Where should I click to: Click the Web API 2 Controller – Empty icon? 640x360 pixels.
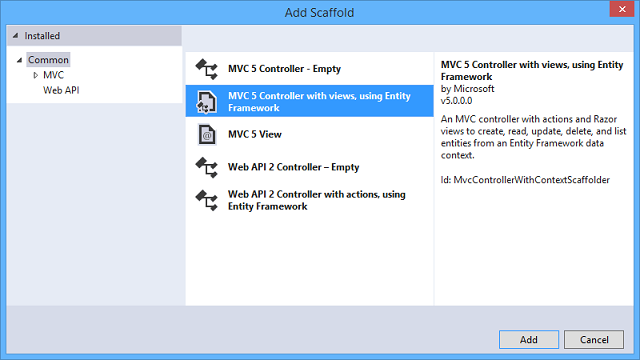click(207, 167)
